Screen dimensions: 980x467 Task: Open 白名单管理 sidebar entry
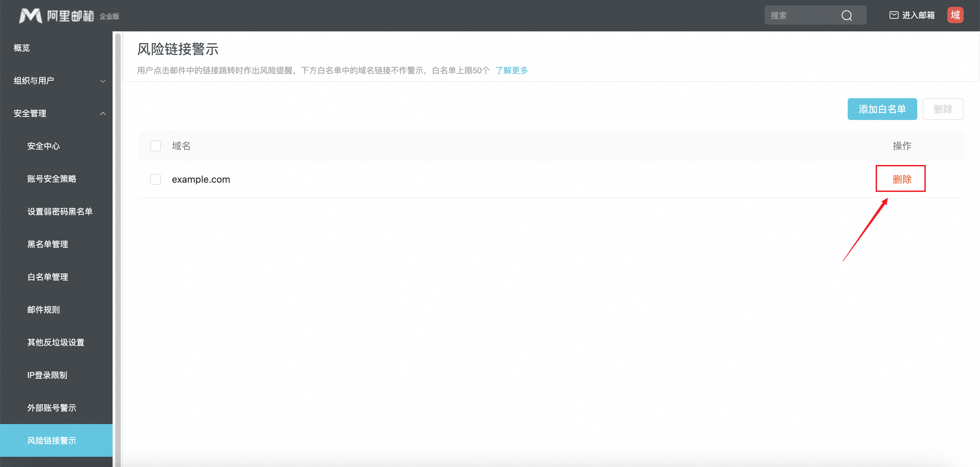click(x=47, y=277)
